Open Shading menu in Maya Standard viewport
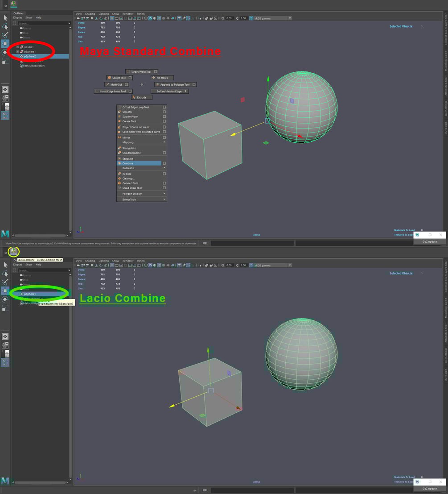This screenshot has height=494, width=448. point(90,14)
